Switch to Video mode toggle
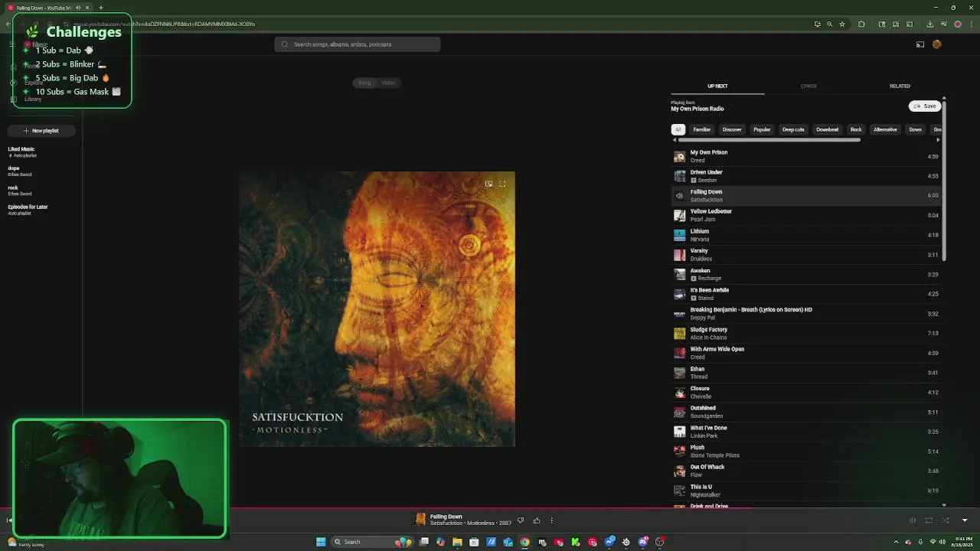 (388, 83)
